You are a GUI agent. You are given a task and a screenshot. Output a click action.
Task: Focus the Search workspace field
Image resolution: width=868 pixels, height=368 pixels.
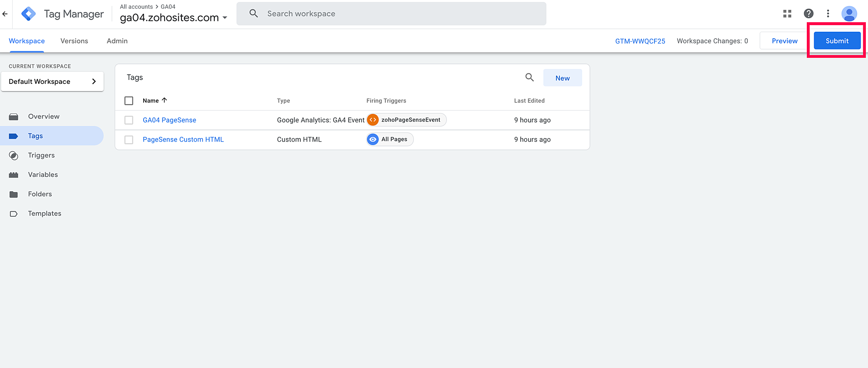click(391, 14)
